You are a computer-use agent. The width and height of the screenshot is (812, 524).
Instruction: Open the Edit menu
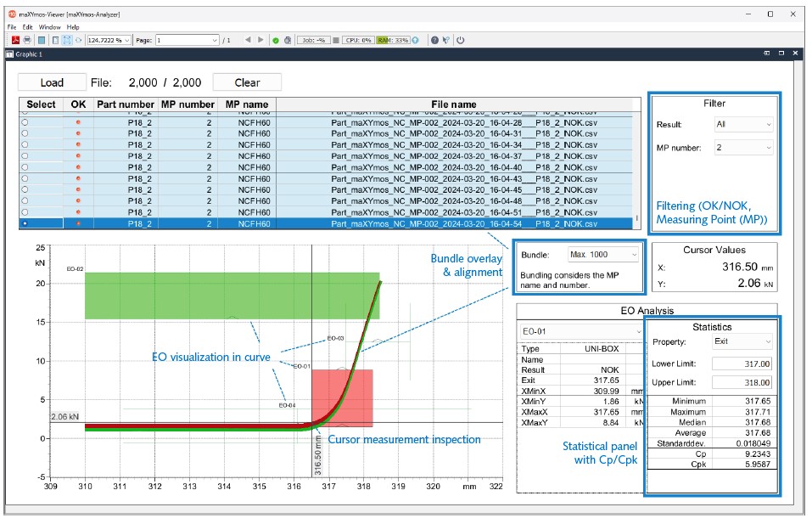pyautogui.click(x=27, y=27)
